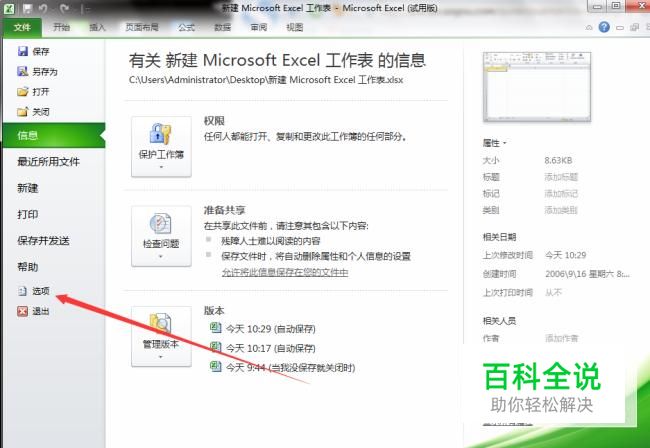
Task: Click last printed value 从不
Action: point(553,293)
